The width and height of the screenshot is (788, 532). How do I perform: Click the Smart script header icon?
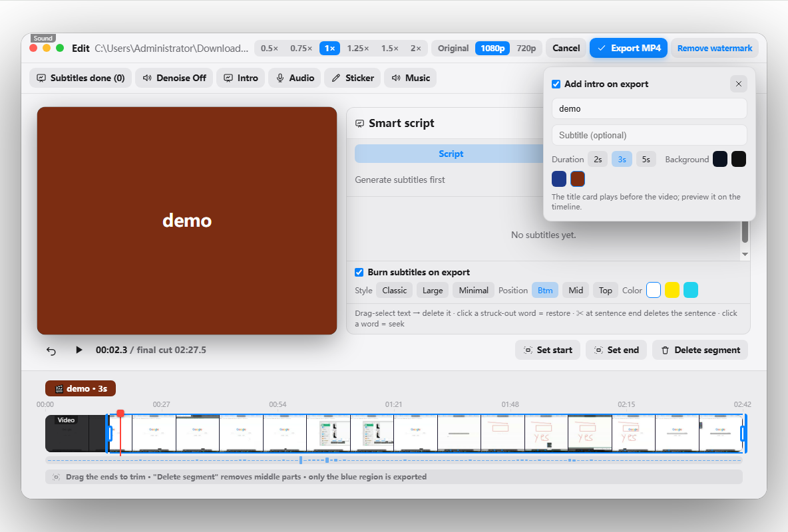[360, 124]
